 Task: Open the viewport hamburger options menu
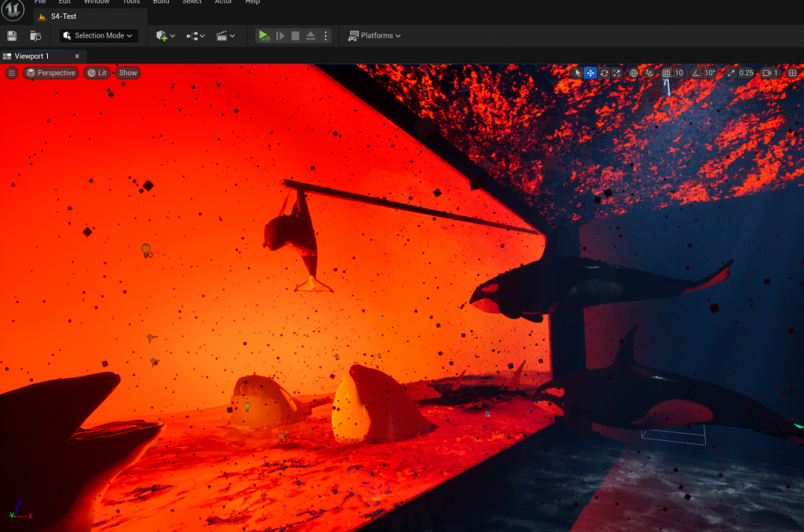click(x=11, y=73)
